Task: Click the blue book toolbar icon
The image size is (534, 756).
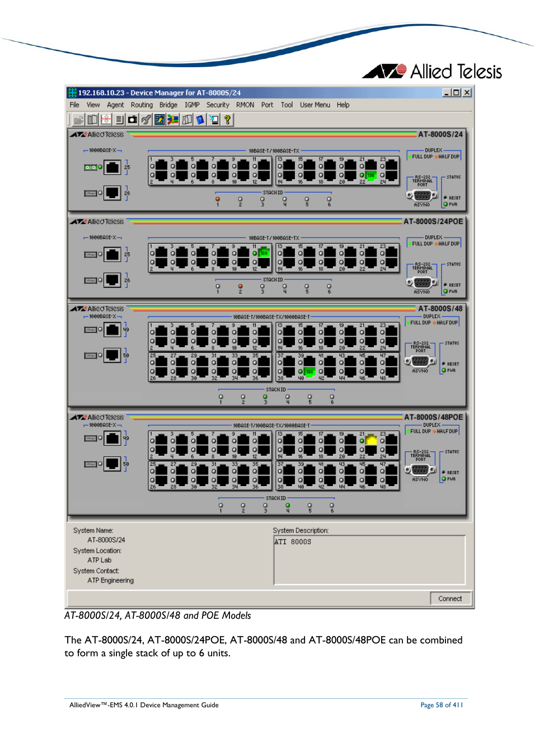Action: pos(200,119)
